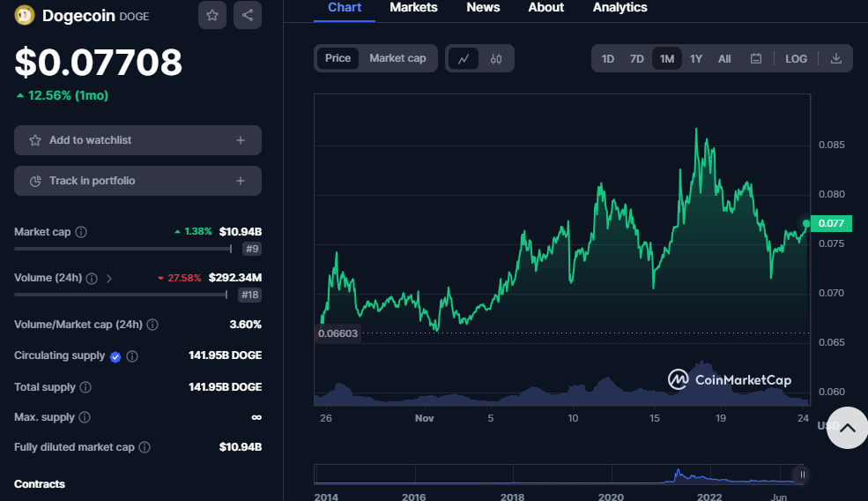
Task: Expand Volume (24h) details chevron
Action: 109,278
